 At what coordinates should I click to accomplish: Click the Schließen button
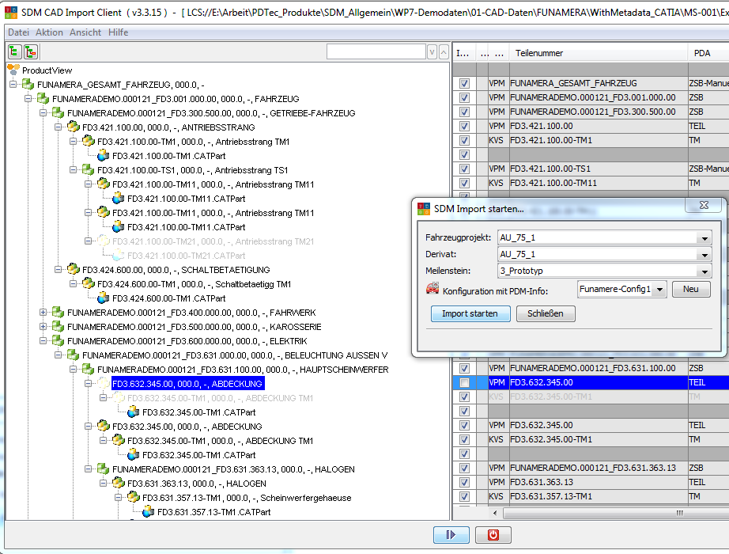click(545, 314)
